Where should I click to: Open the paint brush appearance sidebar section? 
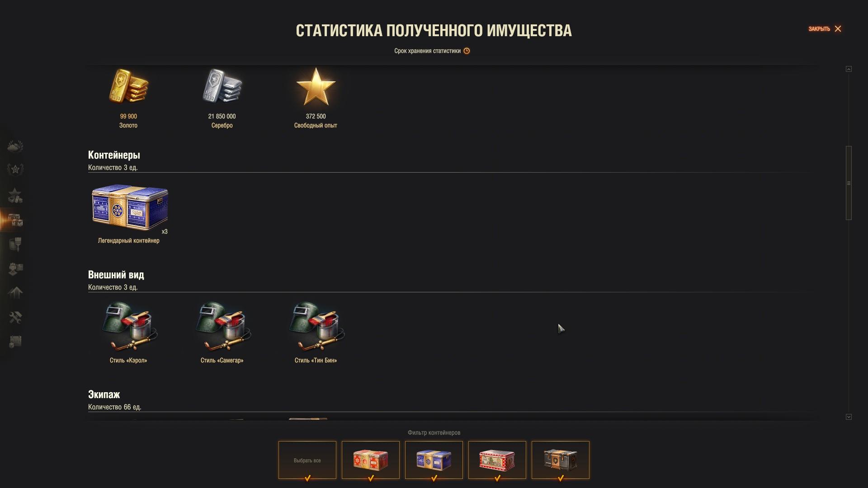15,244
